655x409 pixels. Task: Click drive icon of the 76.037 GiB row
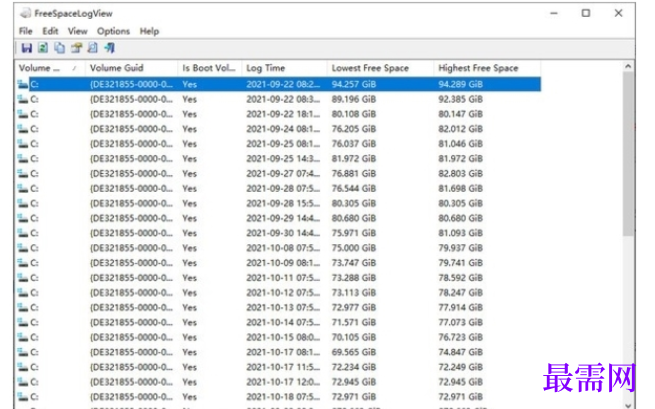tap(23, 144)
